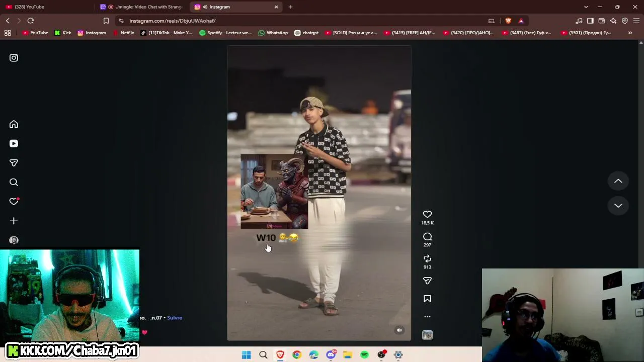644x362 pixels.
Task: Go to the next reel with down chevron
Action: tap(618, 206)
